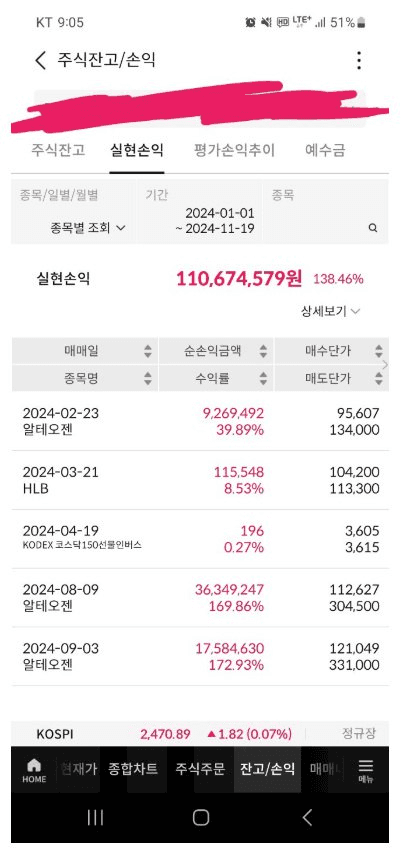Open 주식주문 in bottom menu
This screenshot has height=857, width=403.
tap(200, 770)
